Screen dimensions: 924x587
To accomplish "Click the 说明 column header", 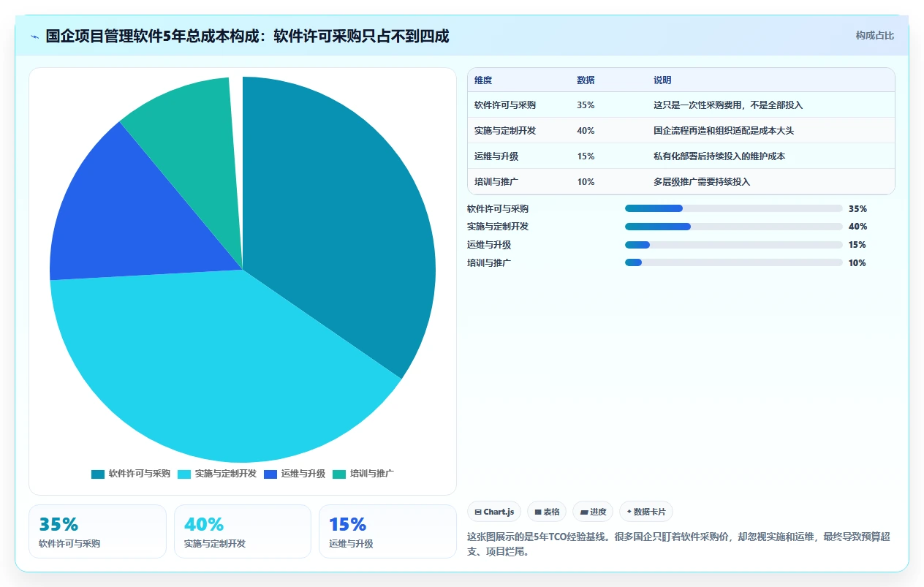I will [x=662, y=80].
